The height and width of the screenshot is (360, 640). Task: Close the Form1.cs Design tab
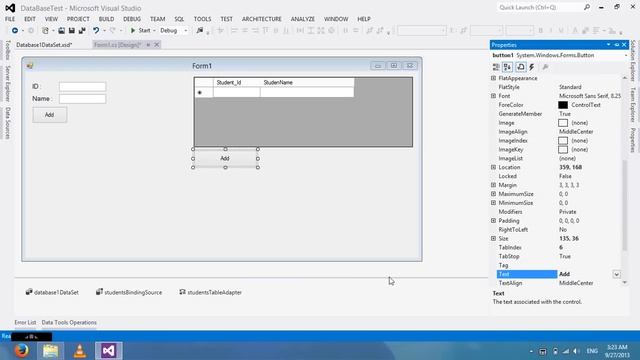156,45
